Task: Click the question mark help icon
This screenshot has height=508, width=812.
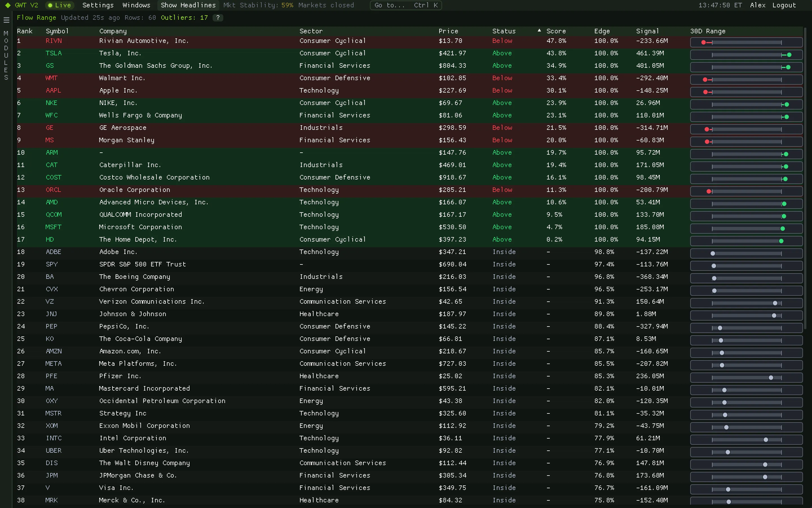Action: coord(218,18)
